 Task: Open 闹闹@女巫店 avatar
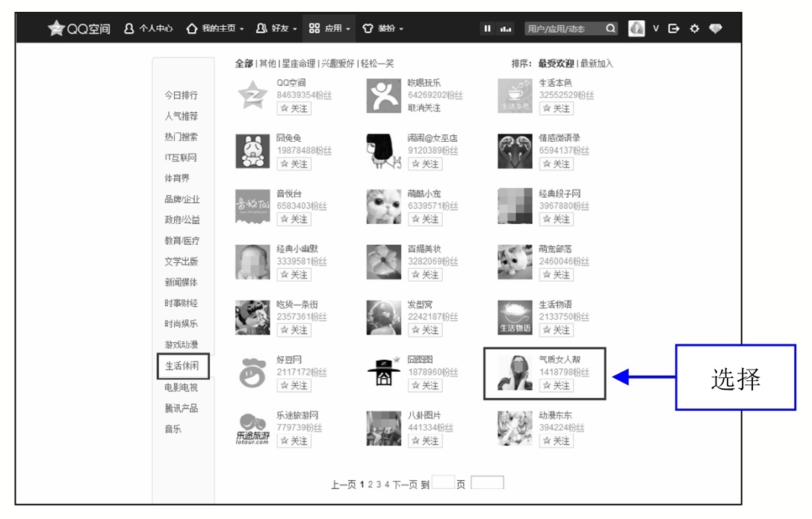384,151
